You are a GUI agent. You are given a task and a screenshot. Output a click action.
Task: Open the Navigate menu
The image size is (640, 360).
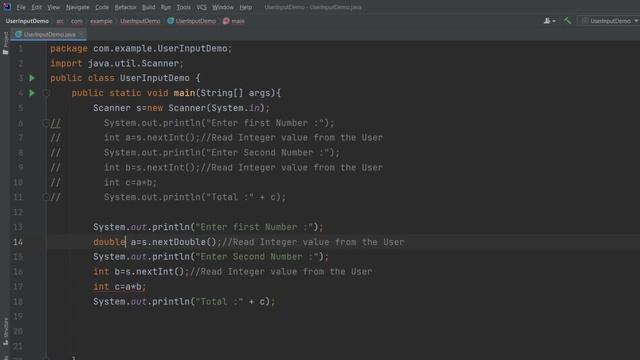[78, 7]
